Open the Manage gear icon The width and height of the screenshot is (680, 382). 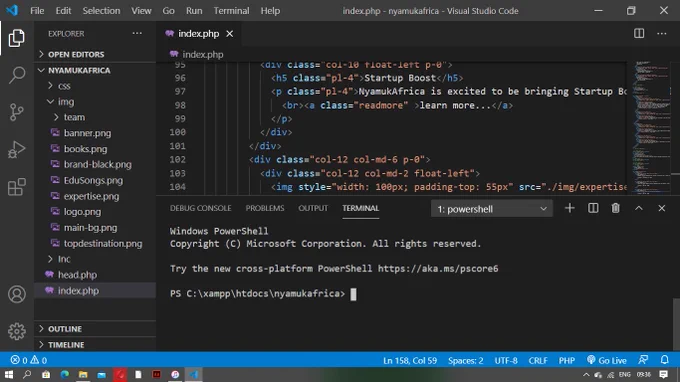(x=16, y=331)
